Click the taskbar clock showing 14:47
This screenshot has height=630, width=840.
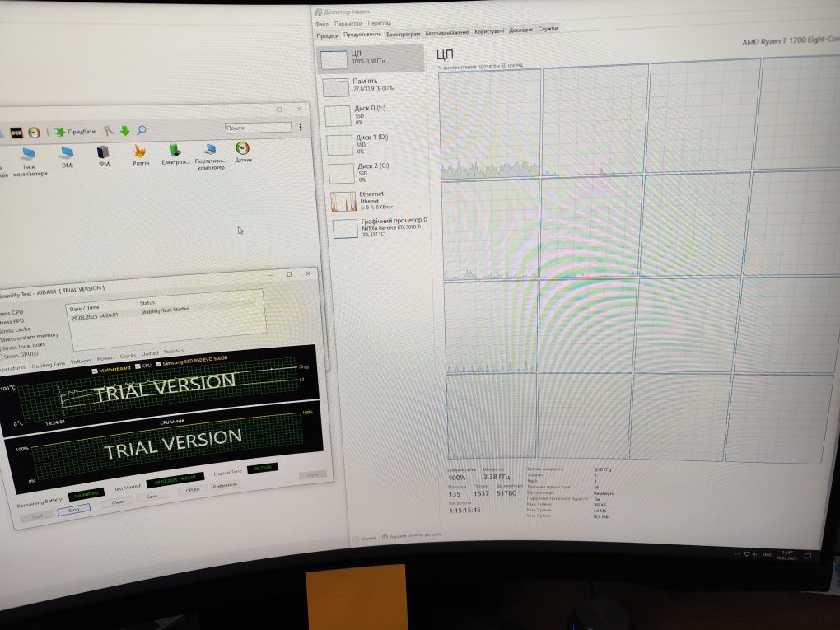pos(786,555)
